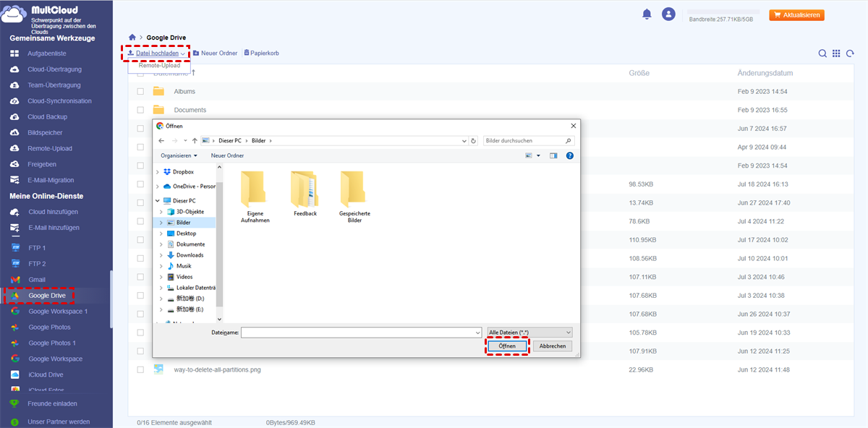Select Musik in the navigation tree
The height and width of the screenshot is (428, 868).
pyautogui.click(x=183, y=266)
